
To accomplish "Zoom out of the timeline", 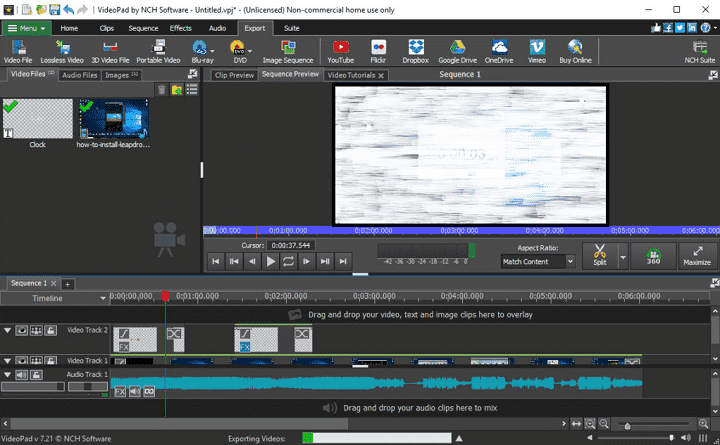I will [604, 424].
